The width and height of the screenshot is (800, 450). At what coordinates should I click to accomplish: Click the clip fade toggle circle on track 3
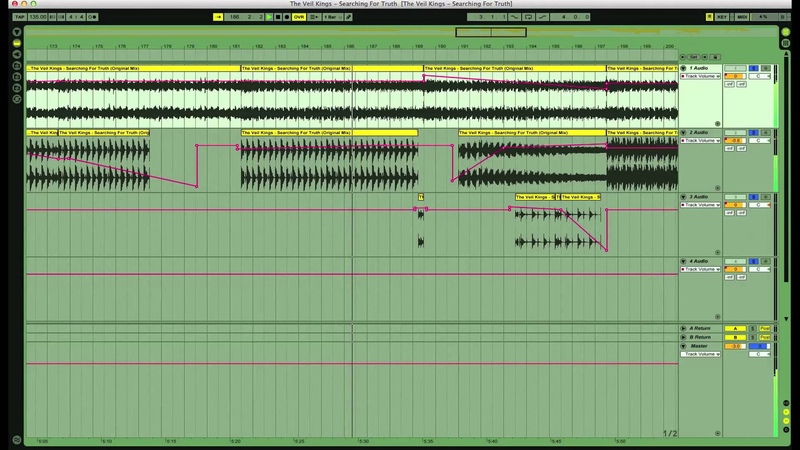[x=717, y=253]
